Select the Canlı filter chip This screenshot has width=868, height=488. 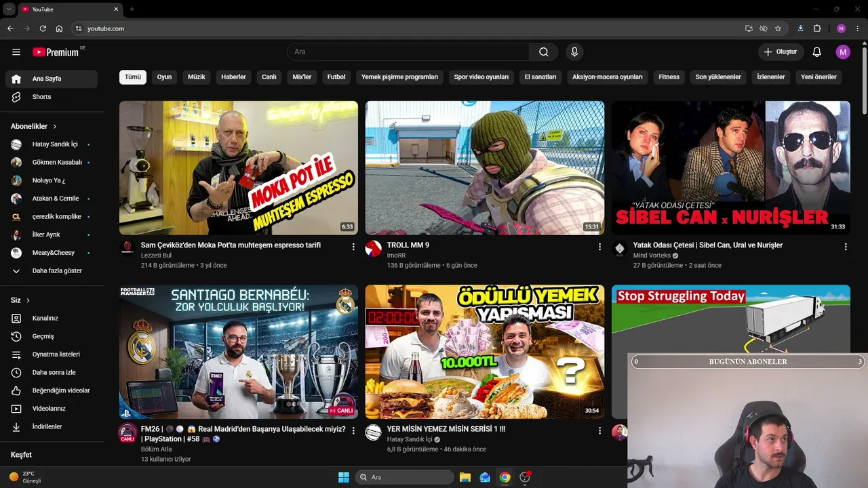[x=269, y=77]
